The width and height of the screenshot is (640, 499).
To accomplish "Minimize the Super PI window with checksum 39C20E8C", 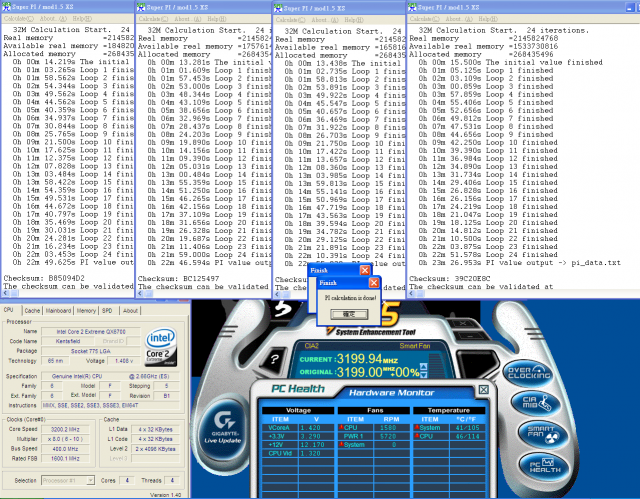I will tap(630, 7).
